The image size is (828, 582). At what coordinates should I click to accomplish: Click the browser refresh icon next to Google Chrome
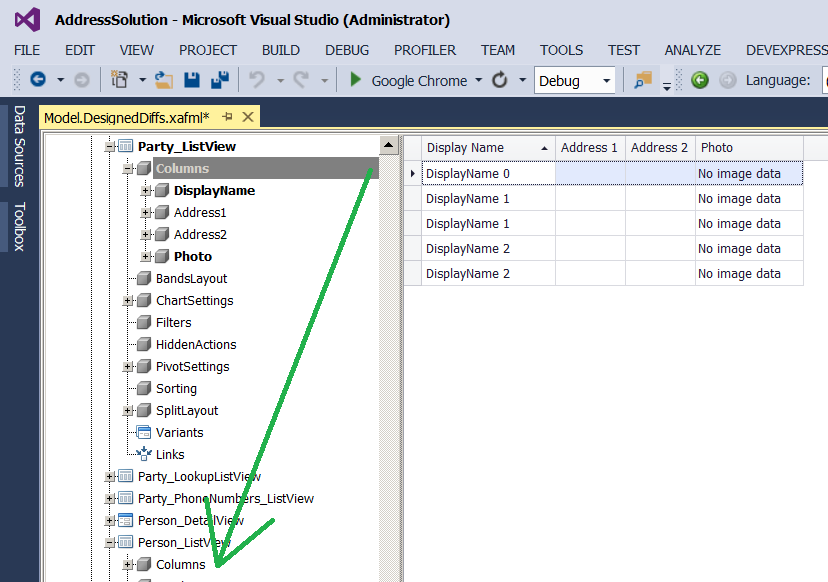(x=501, y=80)
